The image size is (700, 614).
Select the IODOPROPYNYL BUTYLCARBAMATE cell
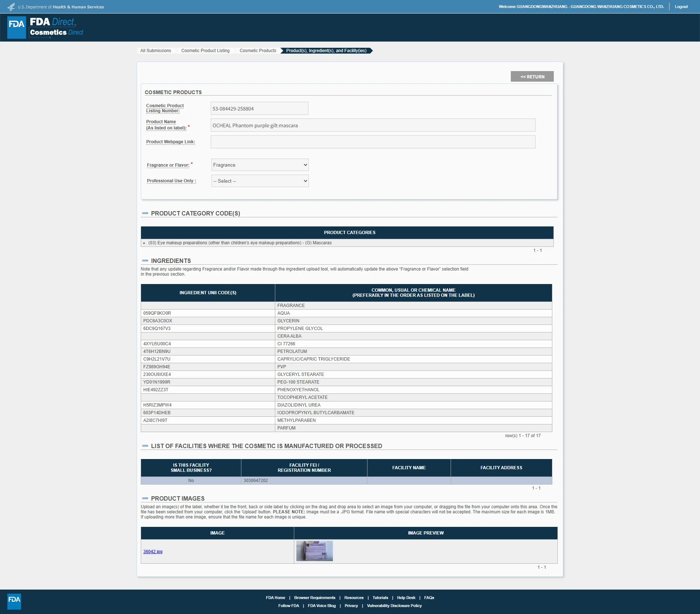click(413, 413)
